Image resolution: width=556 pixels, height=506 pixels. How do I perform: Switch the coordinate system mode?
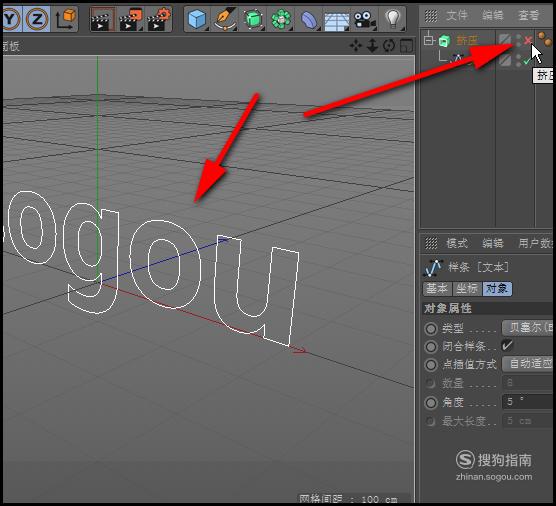66,19
